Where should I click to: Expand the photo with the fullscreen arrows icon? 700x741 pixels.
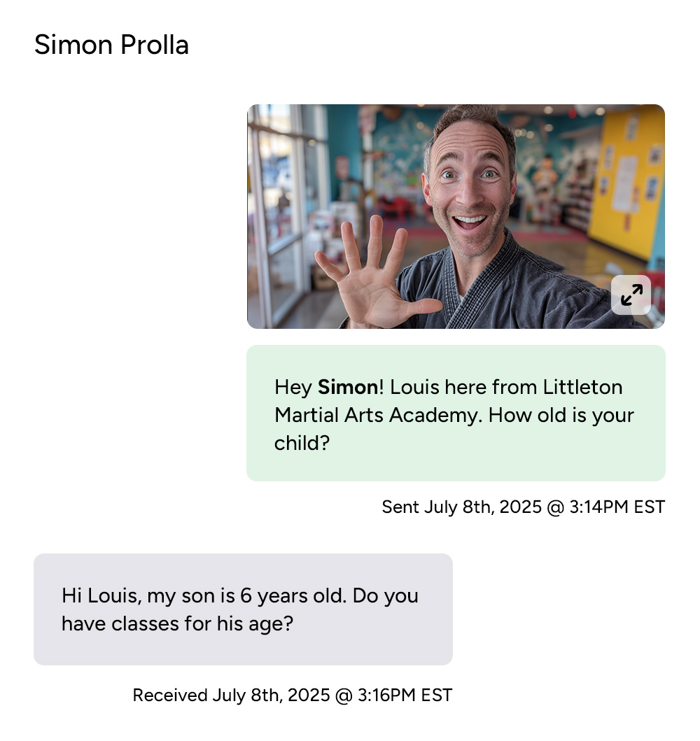click(631, 295)
